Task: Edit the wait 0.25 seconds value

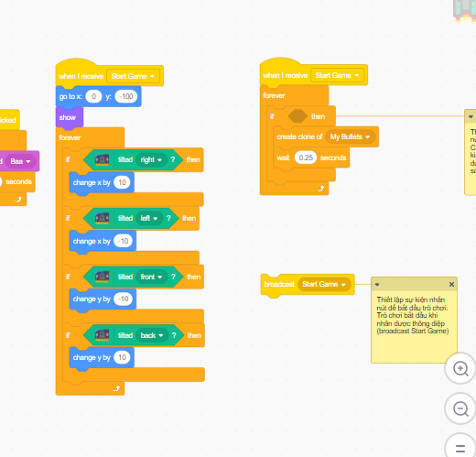Action: [306, 158]
